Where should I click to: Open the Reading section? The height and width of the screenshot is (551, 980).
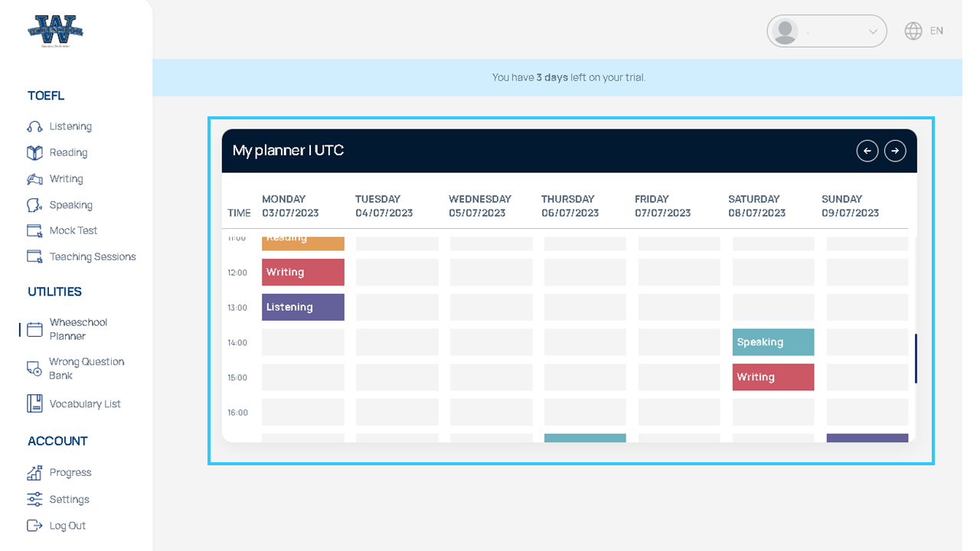click(x=68, y=152)
